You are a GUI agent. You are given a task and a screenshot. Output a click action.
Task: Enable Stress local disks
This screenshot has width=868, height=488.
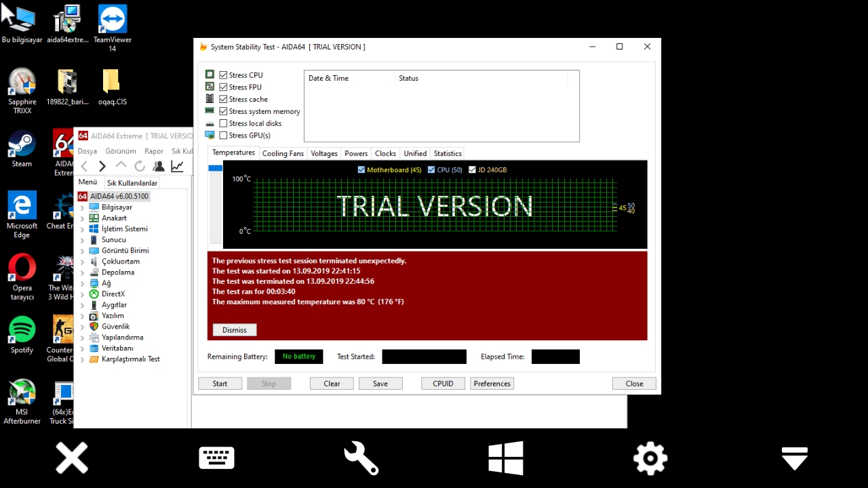pyautogui.click(x=223, y=123)
